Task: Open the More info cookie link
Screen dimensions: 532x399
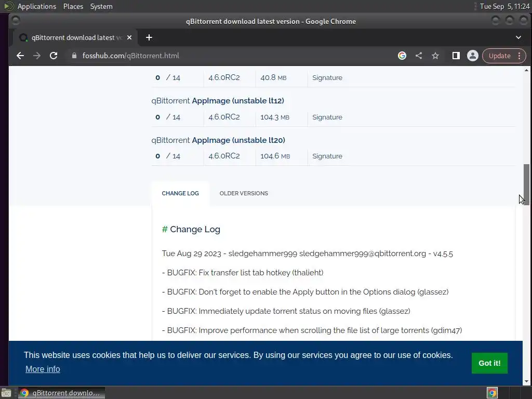Action: click(43, 369)
